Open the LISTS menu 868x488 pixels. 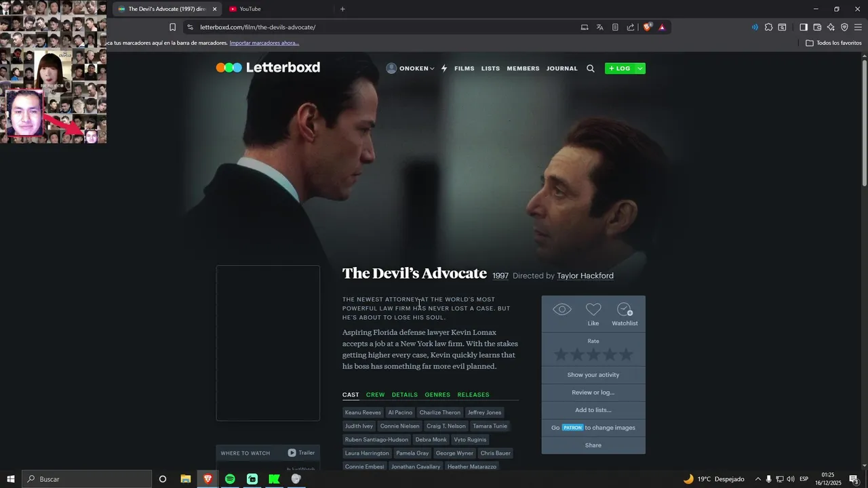(490, 68)
